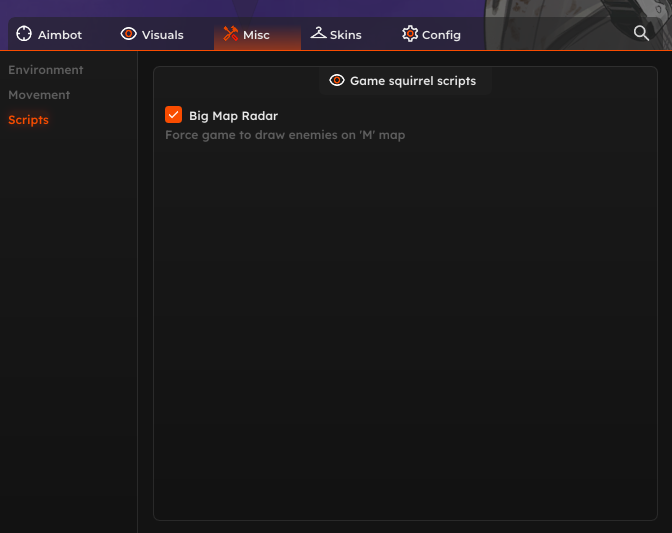Click the Config gear icon
The image size is (672, 533).
(410, 33)
